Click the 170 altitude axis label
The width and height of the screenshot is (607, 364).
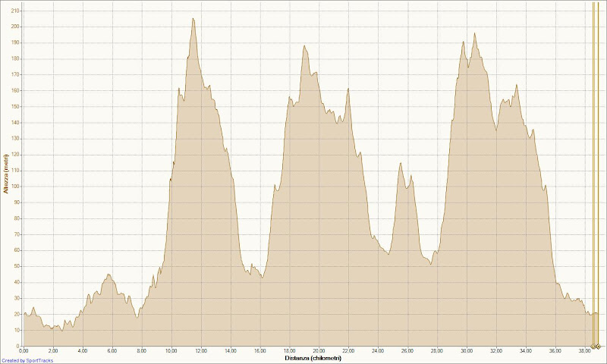pyautogui.click(x=15, y=74)
